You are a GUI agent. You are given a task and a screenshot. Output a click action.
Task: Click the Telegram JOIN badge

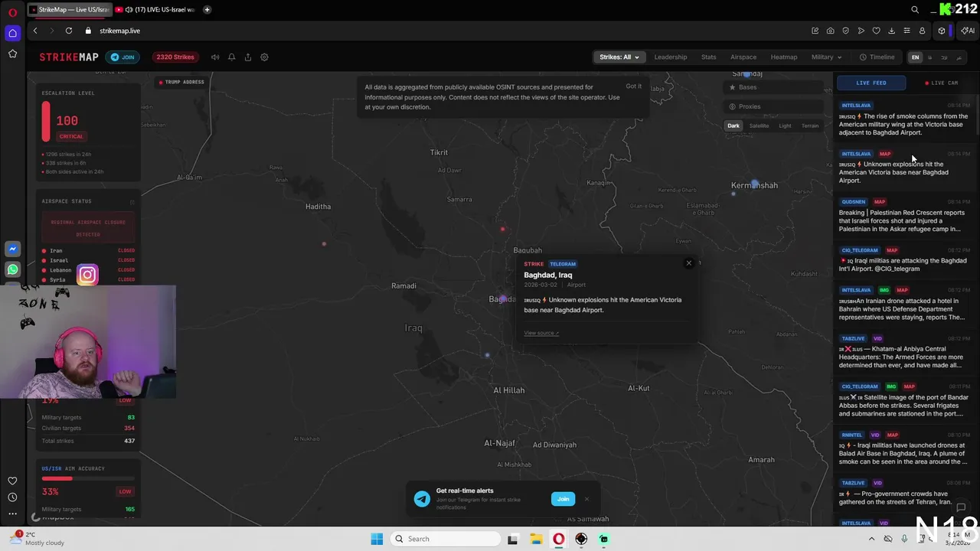[122, 57]
